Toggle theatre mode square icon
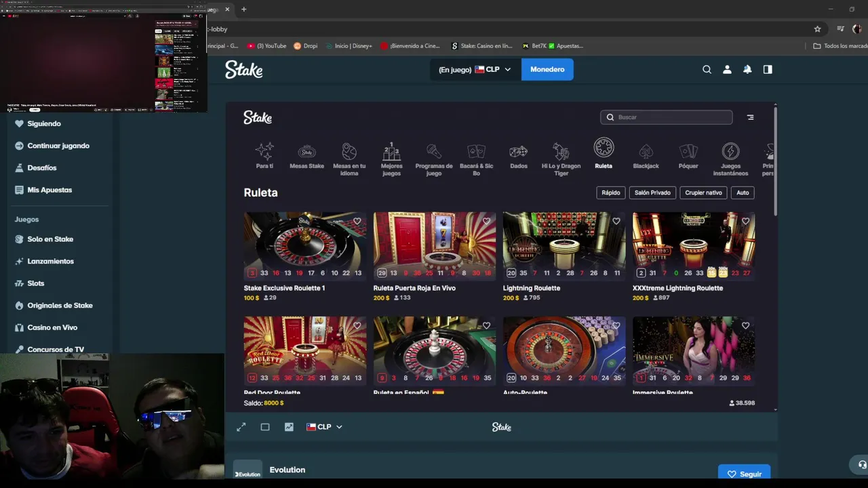Viewport: 868px width, 488px height. click(x=265, y=427)
